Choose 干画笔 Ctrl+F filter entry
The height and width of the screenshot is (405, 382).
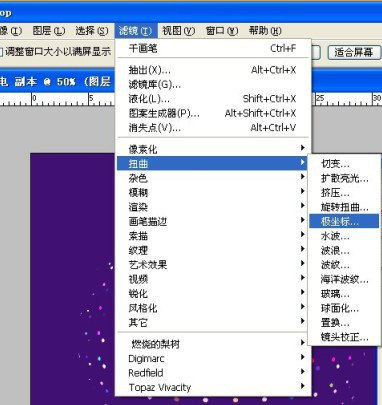[x=213, y=49]
